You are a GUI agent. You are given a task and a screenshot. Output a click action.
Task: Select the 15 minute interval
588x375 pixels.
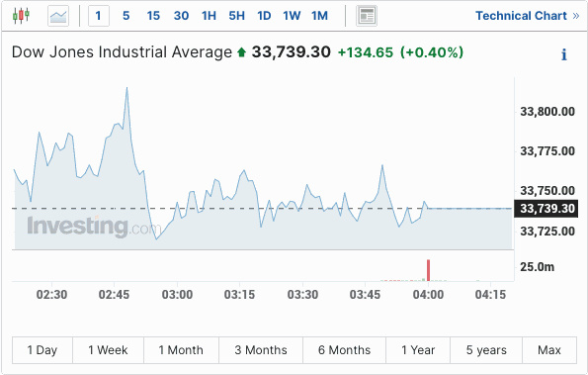(x=153, y=16)
